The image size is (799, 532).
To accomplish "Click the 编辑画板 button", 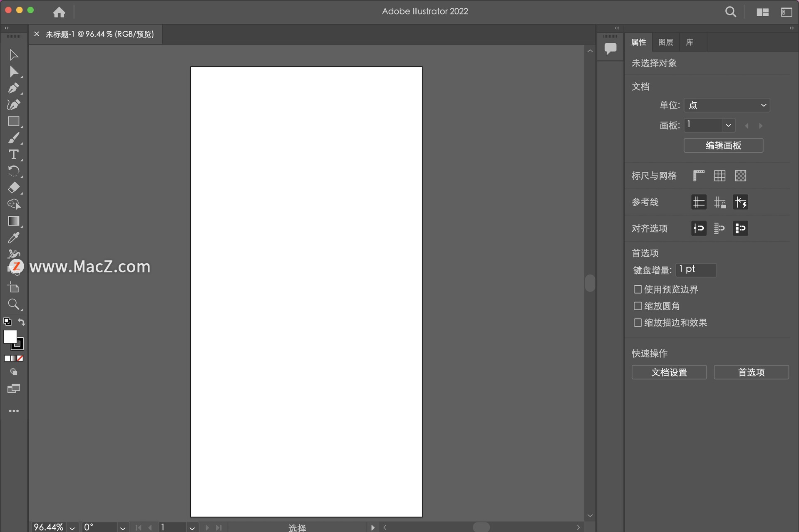I will [x=723, y=146].
